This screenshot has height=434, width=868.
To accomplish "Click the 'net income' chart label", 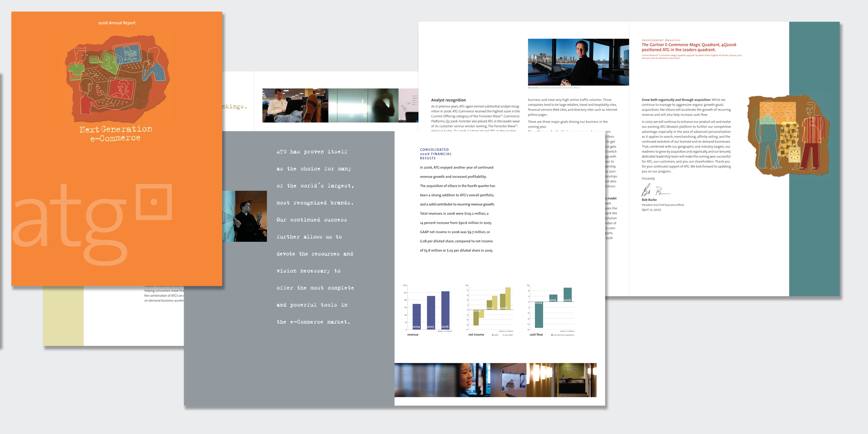I will pyautogui.click(x=476, y=335).
